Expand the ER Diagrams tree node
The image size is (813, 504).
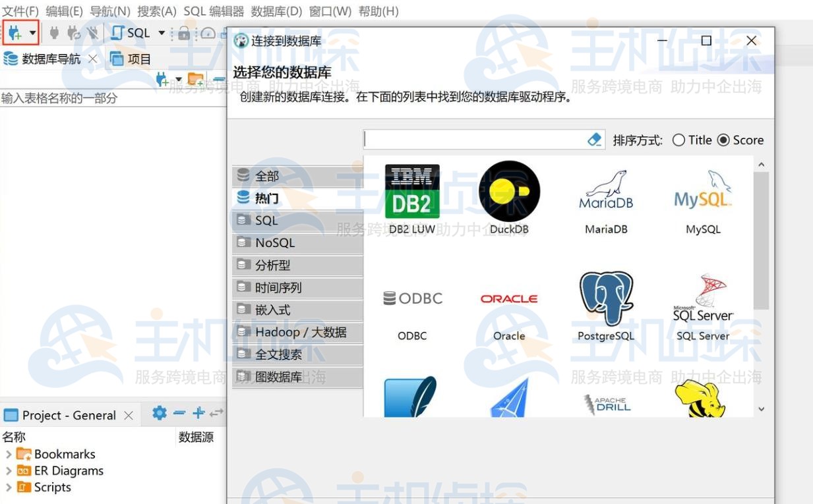coord(9,470)
